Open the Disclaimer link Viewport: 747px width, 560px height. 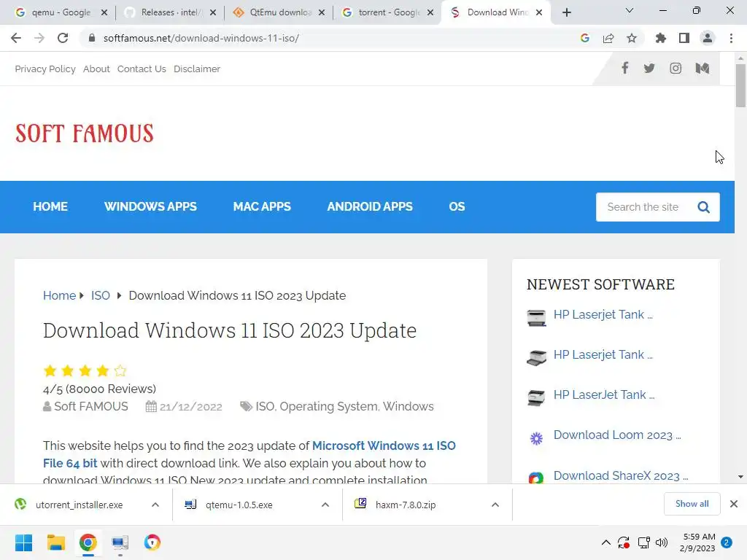pos(197,69)
